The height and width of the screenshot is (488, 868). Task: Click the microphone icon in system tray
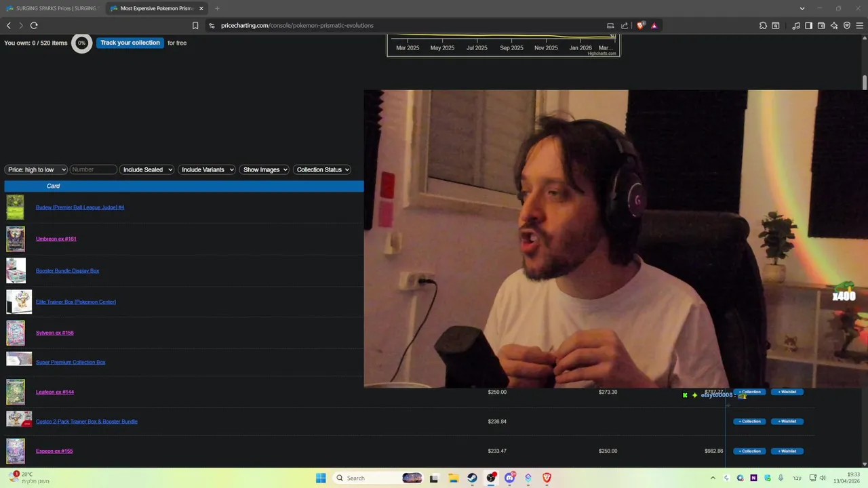pyautogui.click(x=781, y=478)
